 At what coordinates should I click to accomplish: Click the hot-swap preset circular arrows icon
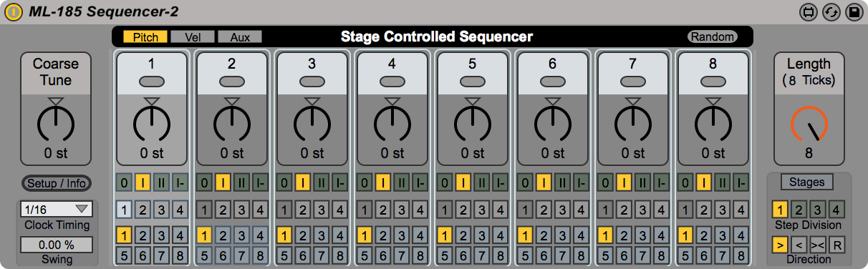click(831, 12)
